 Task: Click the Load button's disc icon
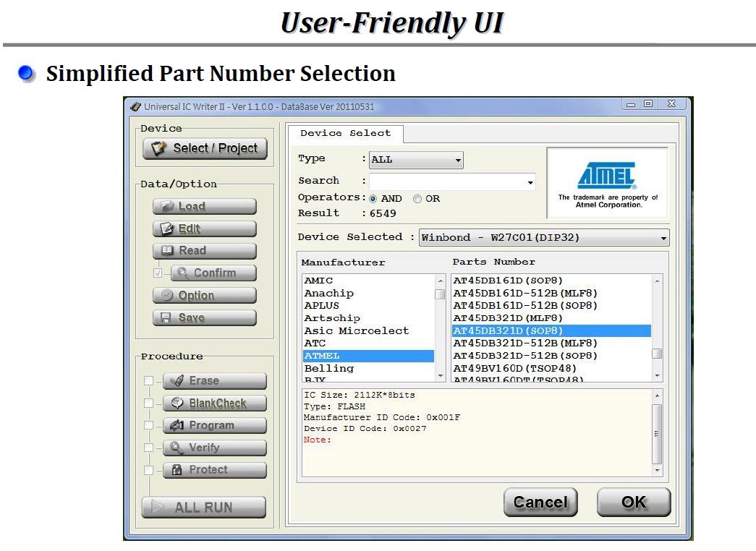pos(166,206)
